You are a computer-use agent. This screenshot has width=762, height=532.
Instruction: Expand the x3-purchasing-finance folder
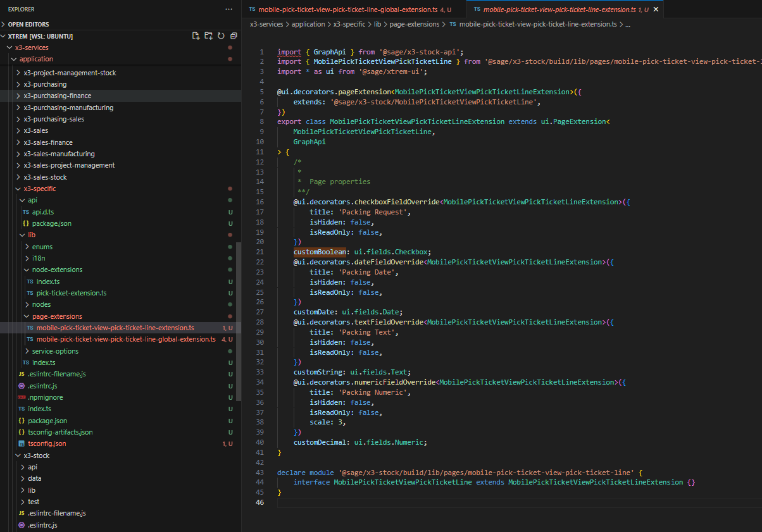click(x=18, y=96)
